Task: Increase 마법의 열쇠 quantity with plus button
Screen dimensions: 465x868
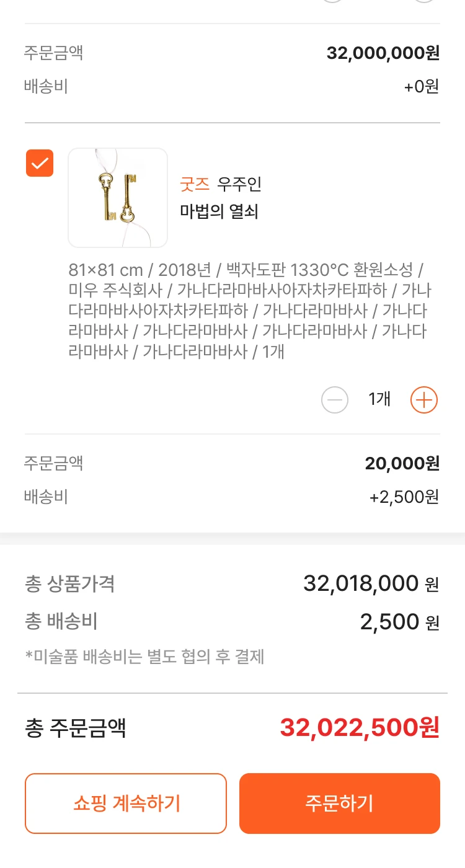Action: pyautogui.click(x=424, y=400)
